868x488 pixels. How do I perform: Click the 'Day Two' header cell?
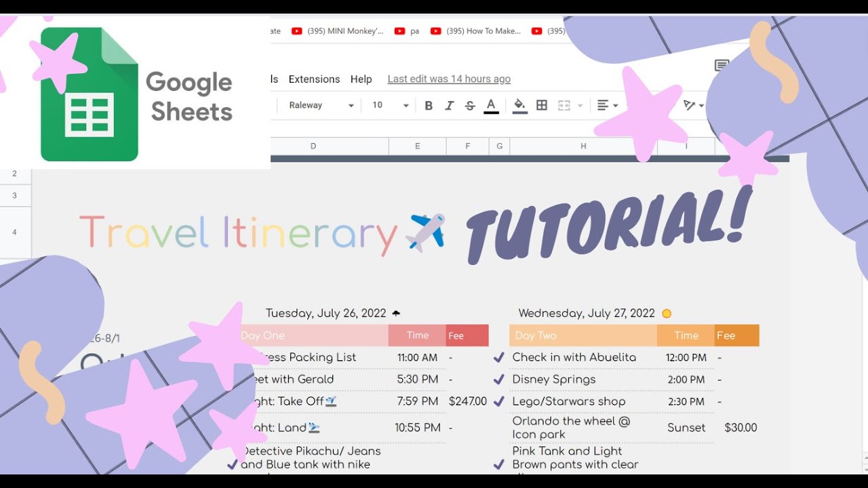583,335
